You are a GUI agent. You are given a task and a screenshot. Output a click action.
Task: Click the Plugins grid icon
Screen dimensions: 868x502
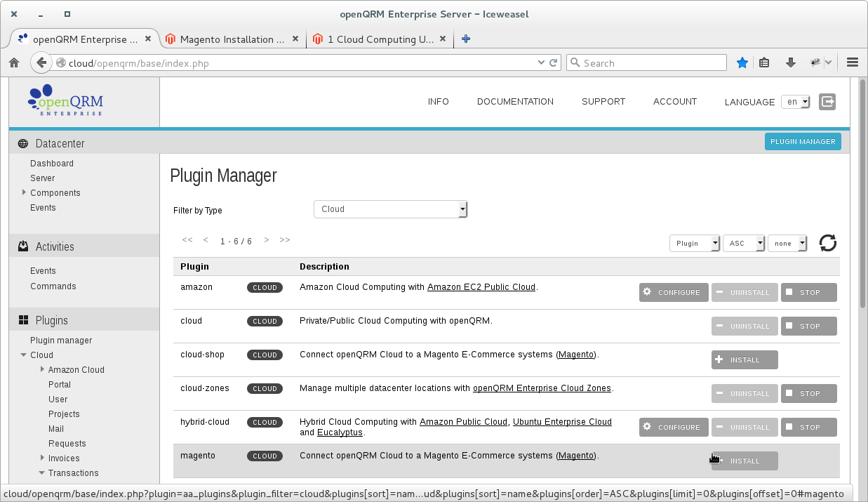tap(23, 320)
